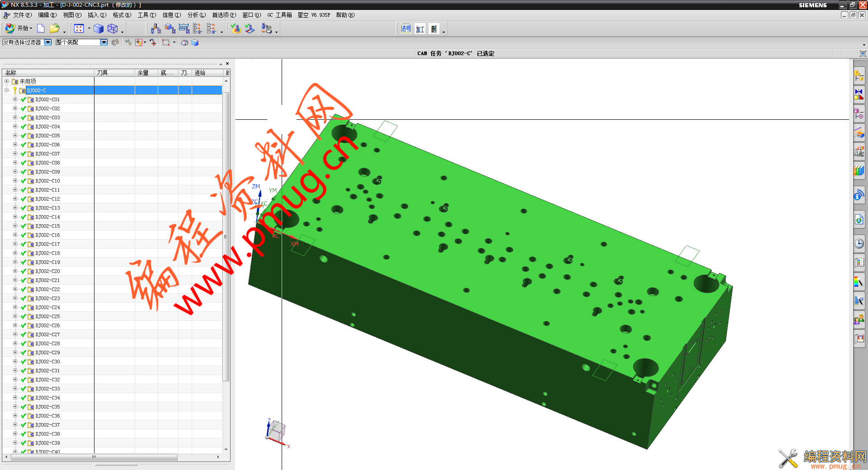868x470 pixels.
Task: Open the rectangle selection dropdown arrow
Action: pyautogui.click(x=174, y=42)
